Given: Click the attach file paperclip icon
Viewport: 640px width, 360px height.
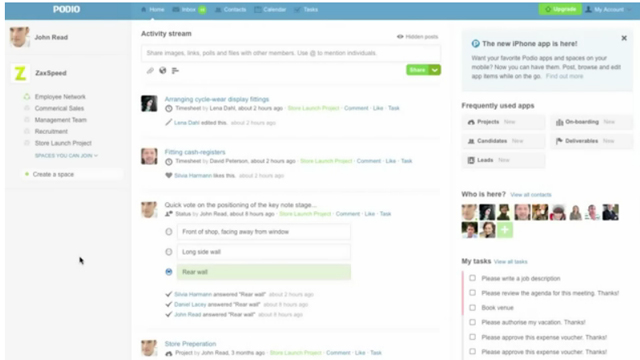Looking at the screenshot, I should click(150, 71).
